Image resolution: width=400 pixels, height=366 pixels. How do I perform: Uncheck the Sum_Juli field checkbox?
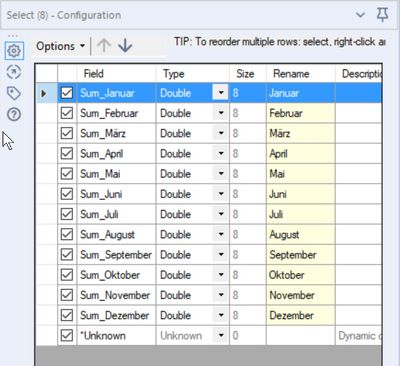pos(67,214)
